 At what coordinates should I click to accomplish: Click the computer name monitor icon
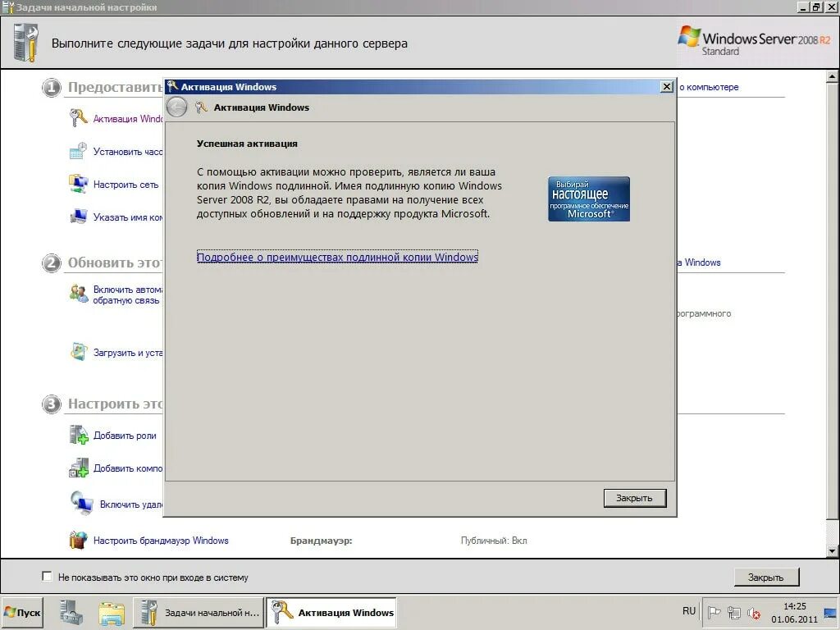(78, 217)
